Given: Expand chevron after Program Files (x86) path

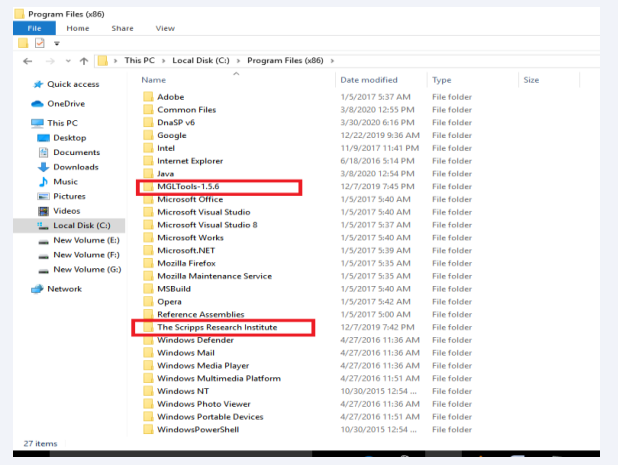Looking at the screenshot, I should point(332,60).
